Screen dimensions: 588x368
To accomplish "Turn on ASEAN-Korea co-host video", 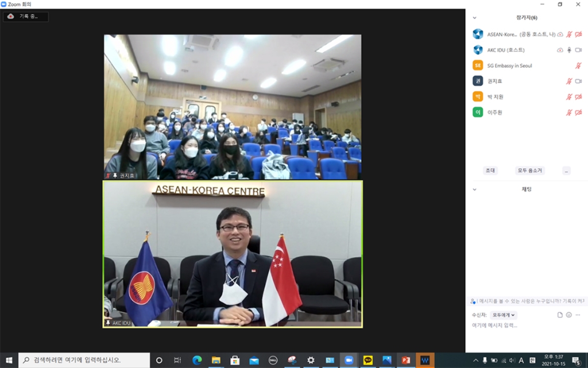I will point(578,34).
